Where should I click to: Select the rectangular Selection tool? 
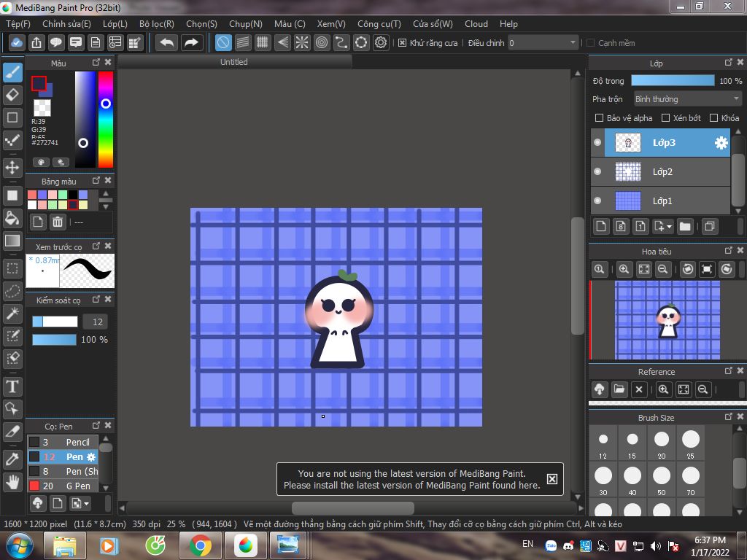click(x=12, y=268)
